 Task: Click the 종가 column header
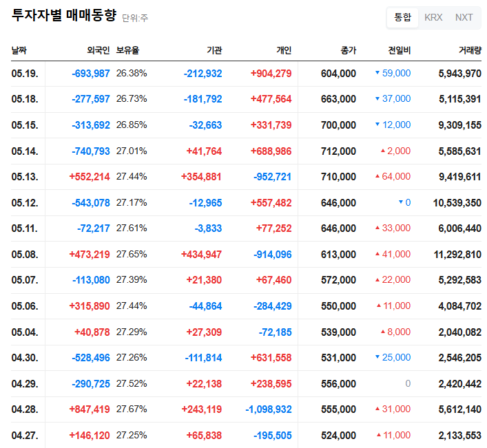click(348, 50)
